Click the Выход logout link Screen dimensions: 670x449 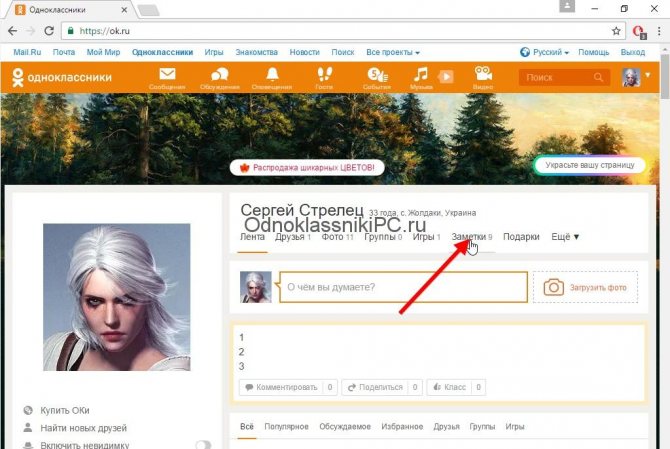click(633, 52)
